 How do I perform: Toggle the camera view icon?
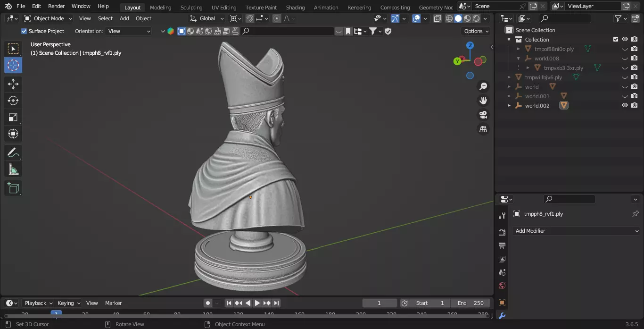tap(483, 115)
